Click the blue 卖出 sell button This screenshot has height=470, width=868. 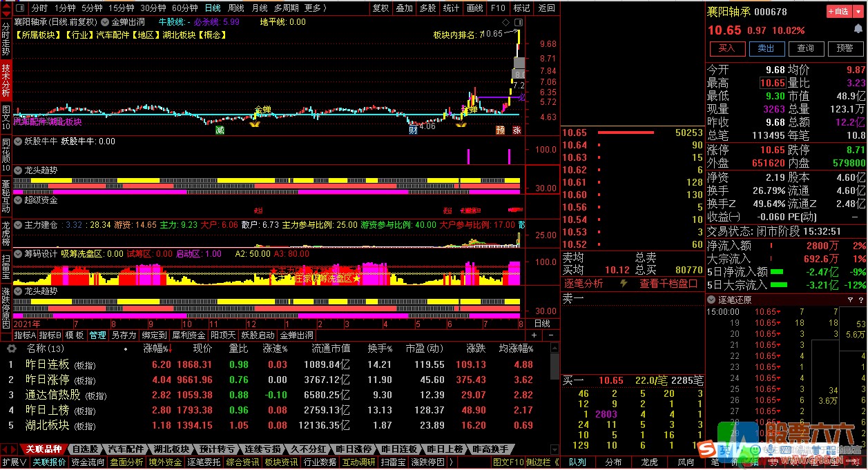point(766,48)
